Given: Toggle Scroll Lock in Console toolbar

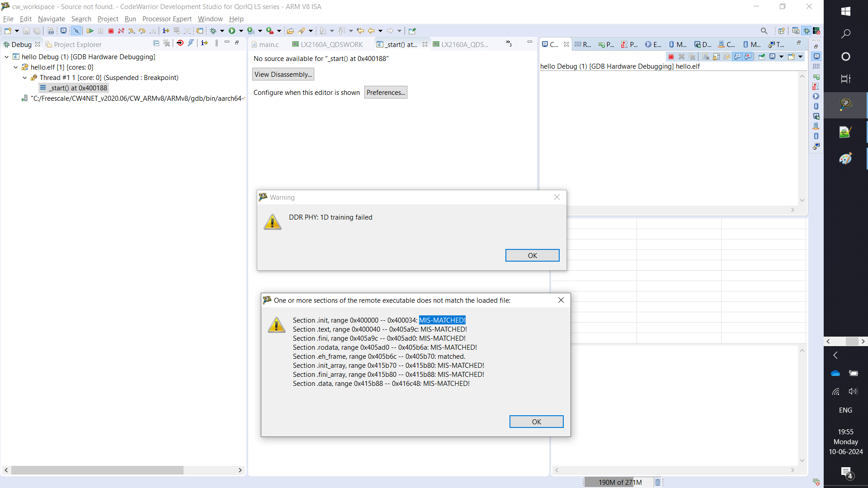Looking at the screenshot, I should [716, 56].
